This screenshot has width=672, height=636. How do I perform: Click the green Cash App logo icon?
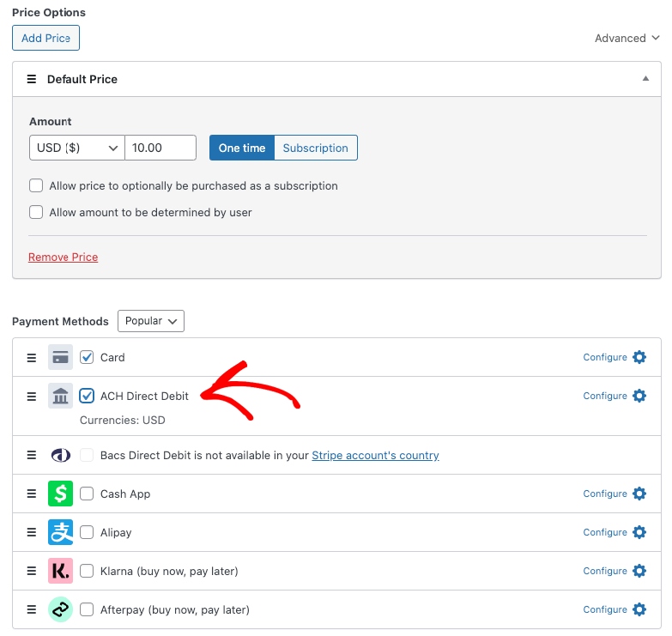(60, 494)
